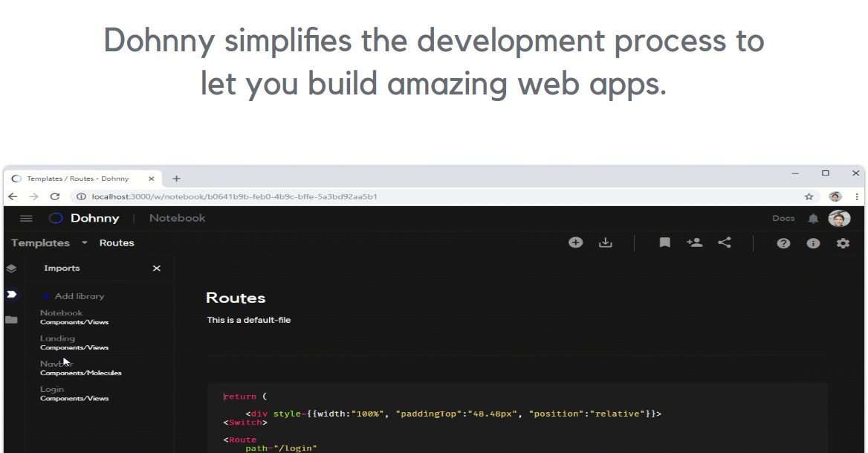The height and width of the screenshot is (453, 868).
Task: Open the help question mark icon
Action: (783, 243)
